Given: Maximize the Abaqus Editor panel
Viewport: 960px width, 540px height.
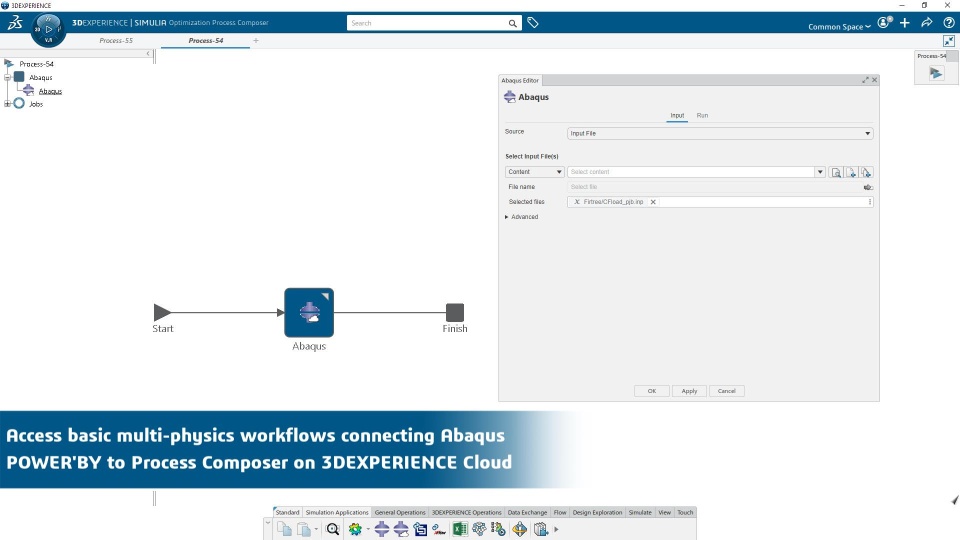Looking at the screenshot, I should (x=865, y=80).
